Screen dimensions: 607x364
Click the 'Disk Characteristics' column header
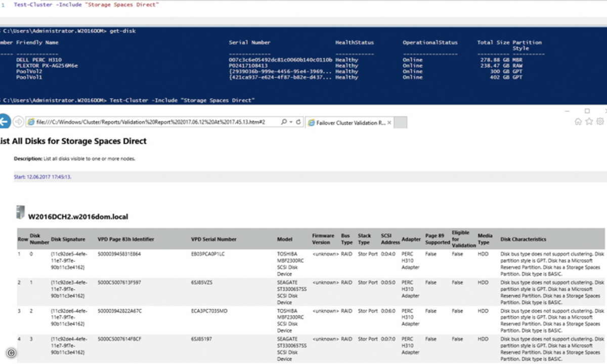[x=524, y=239]
